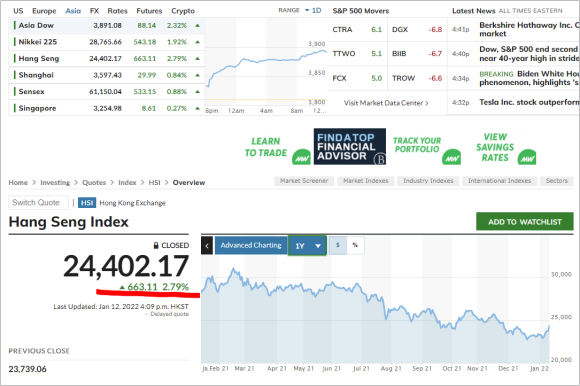580x386 pixels.
Task: Switch chart to dollar value mode
Action: [x=338, y=245]
